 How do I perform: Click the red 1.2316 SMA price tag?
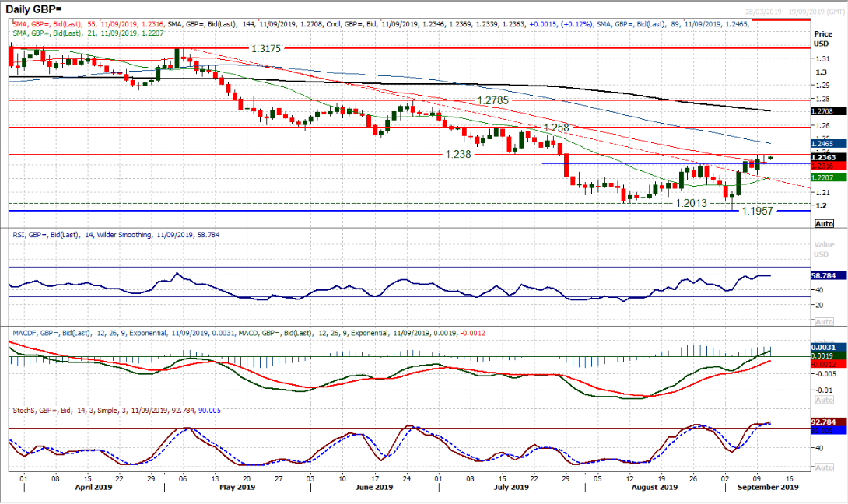pyautogui.click(x=823, y=166)
